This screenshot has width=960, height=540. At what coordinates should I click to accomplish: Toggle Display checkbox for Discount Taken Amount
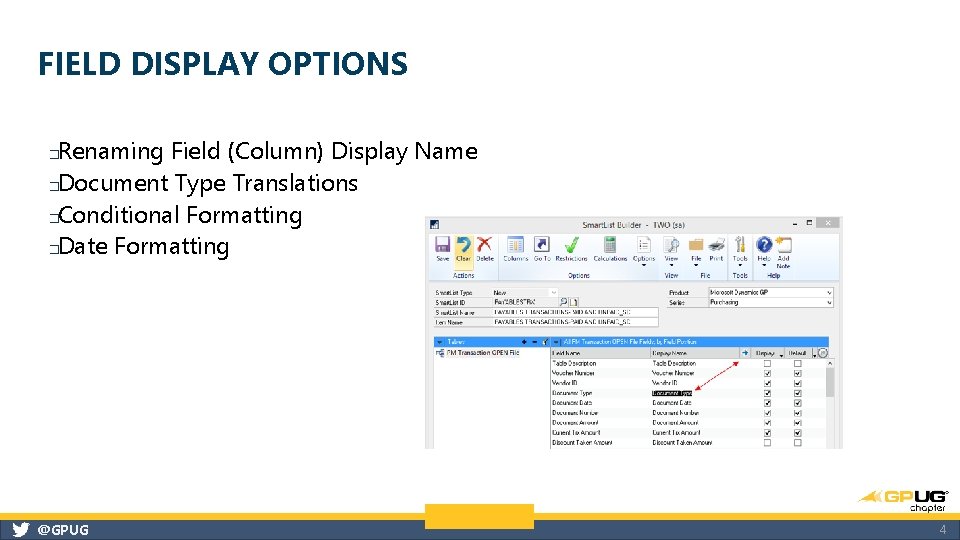pos(767,443)
